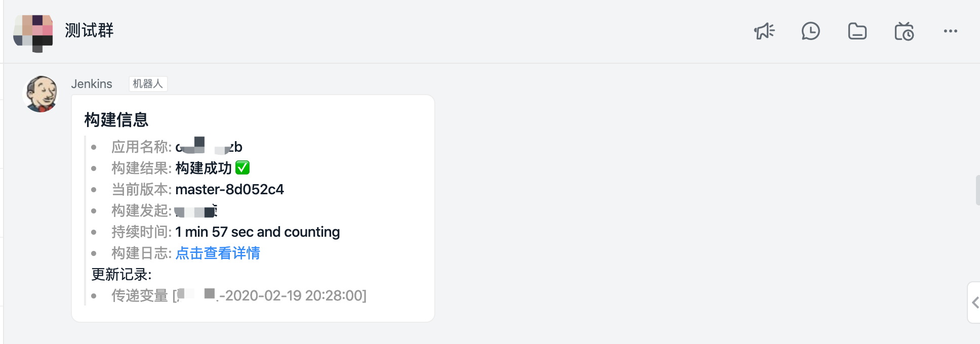Click the 应用名称 application name line

[177, 147]
